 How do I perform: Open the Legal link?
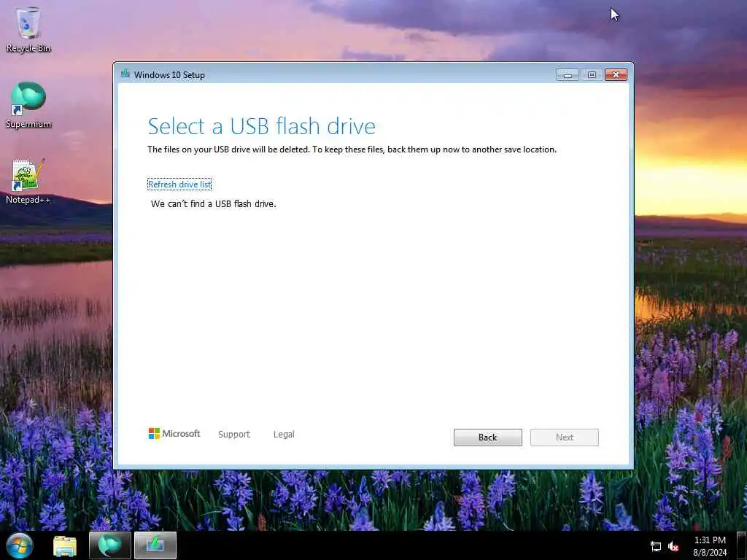[x=284, y=435]
